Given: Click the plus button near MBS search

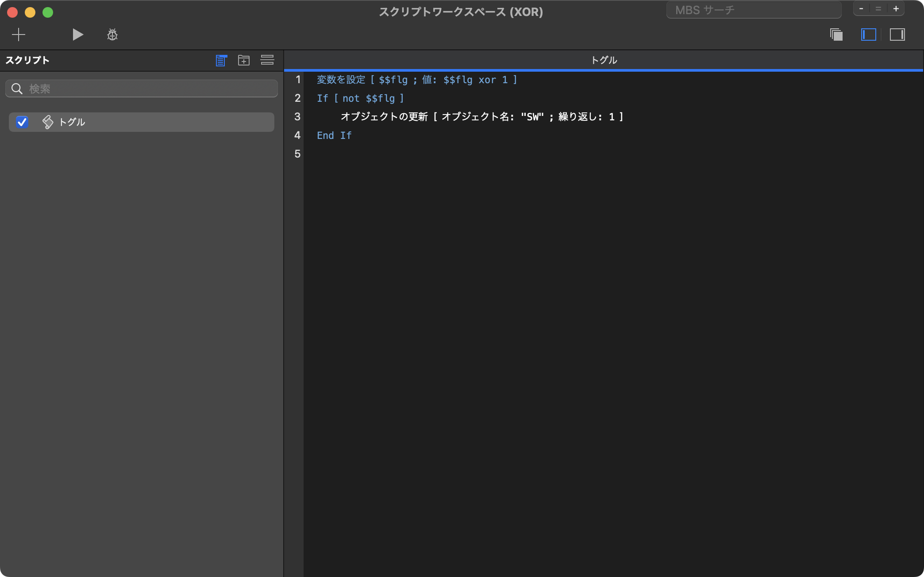Looking at the screenshot, I should pos(896,9).
